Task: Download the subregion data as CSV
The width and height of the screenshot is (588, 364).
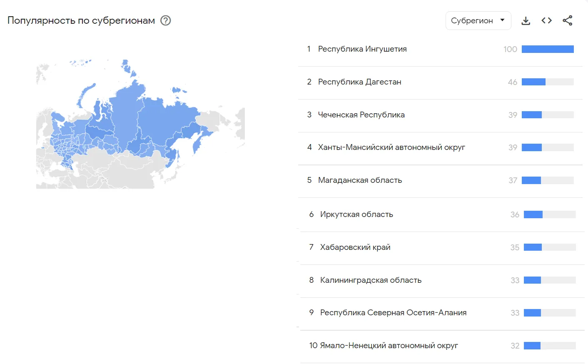Action: tap(526, 21)
